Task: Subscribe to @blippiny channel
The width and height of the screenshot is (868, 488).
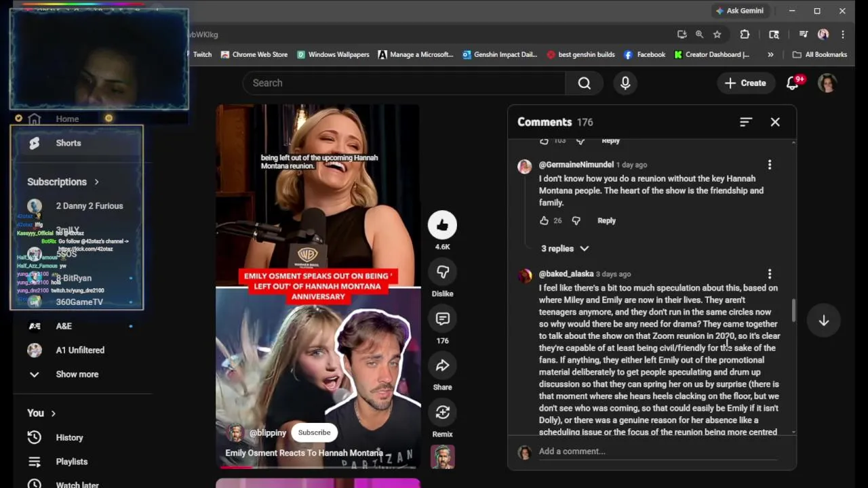Action: pos(314,432)
